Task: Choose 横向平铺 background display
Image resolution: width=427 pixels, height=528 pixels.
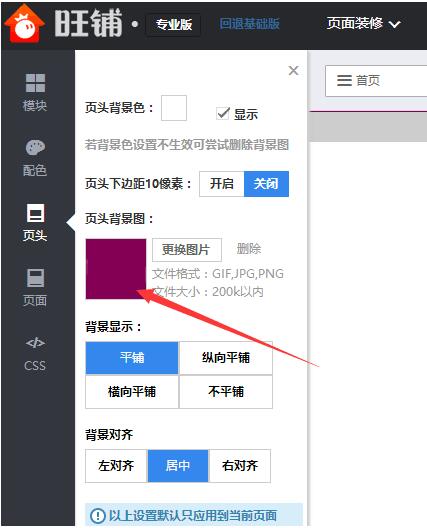Action: [x=132, y=392]
